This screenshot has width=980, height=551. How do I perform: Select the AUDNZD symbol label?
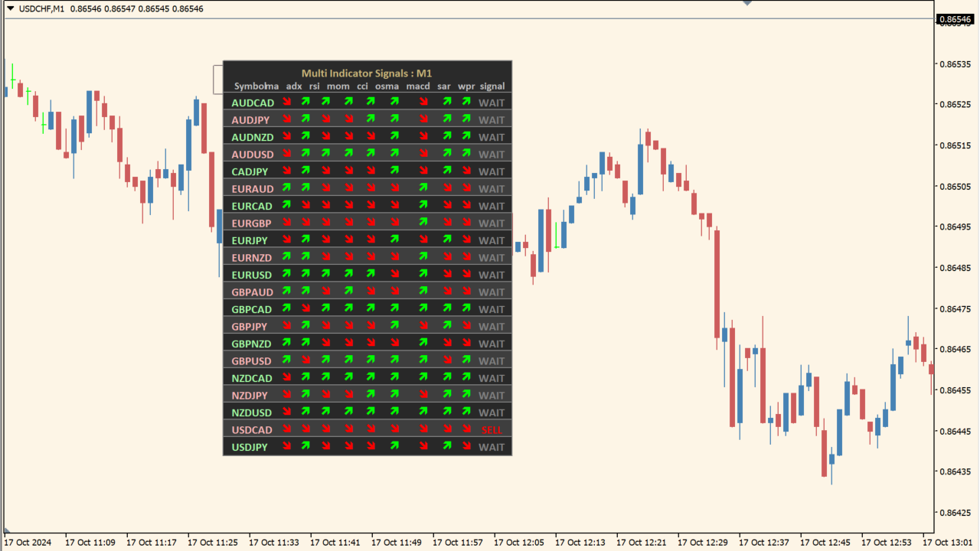(253, 138)
